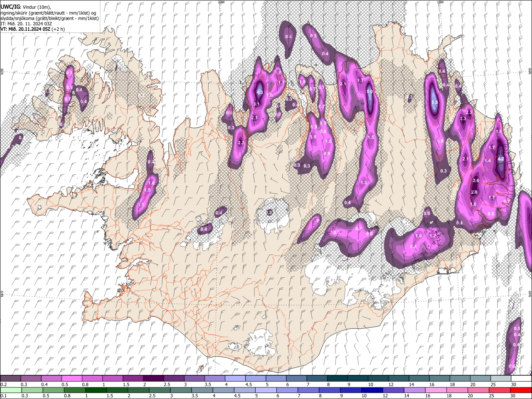Select the darkest purple 2–2.5 legend swatch
This screenshot has width=532, height=399.
(x=153, y=379)
